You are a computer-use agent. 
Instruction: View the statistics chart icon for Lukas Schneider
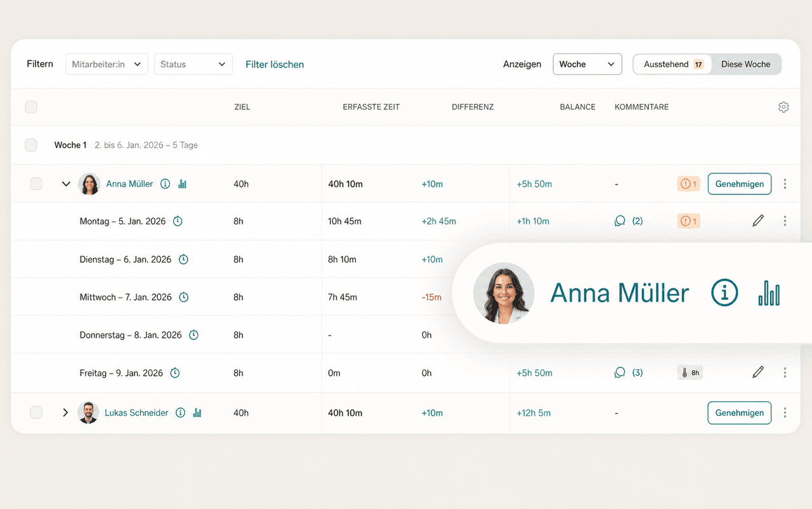[197, 413]
